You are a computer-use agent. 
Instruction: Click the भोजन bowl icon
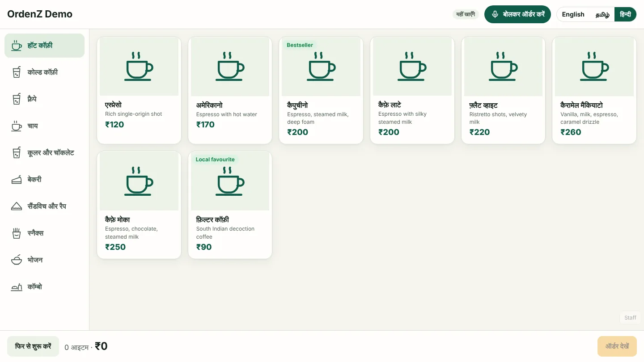coord(17,260)
